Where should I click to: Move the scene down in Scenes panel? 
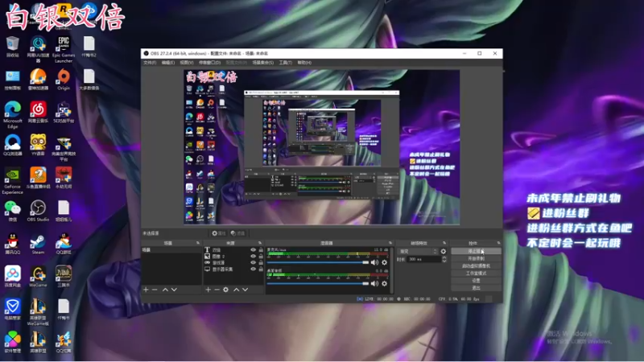174,290
